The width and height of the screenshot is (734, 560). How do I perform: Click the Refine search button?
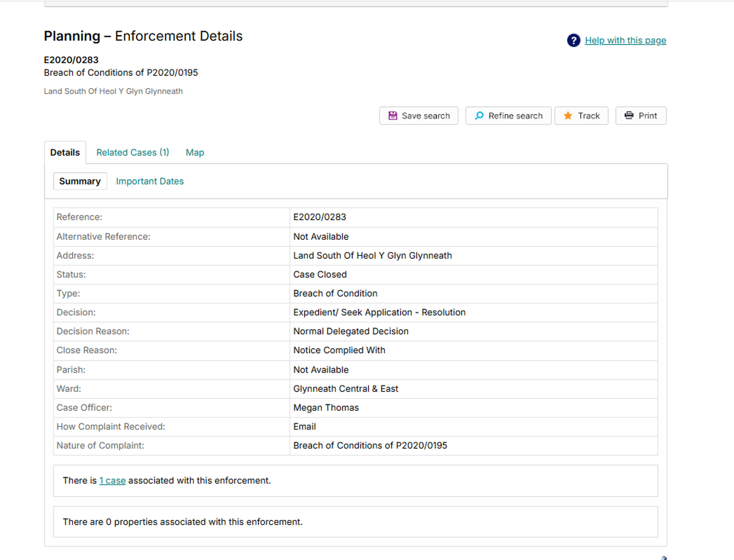coord(508,116)
